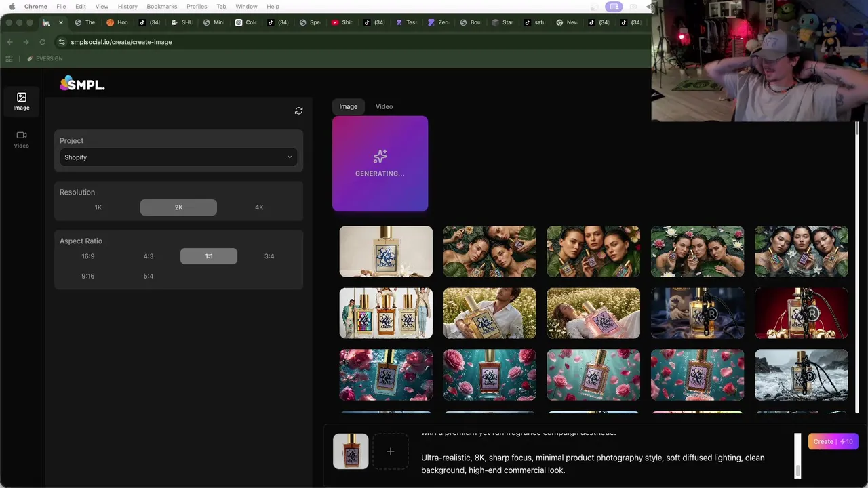The height and width of the screenshot is (488, 868).
Task: Switch to the 'Zen' browser tab
Action: coord(439,22)
